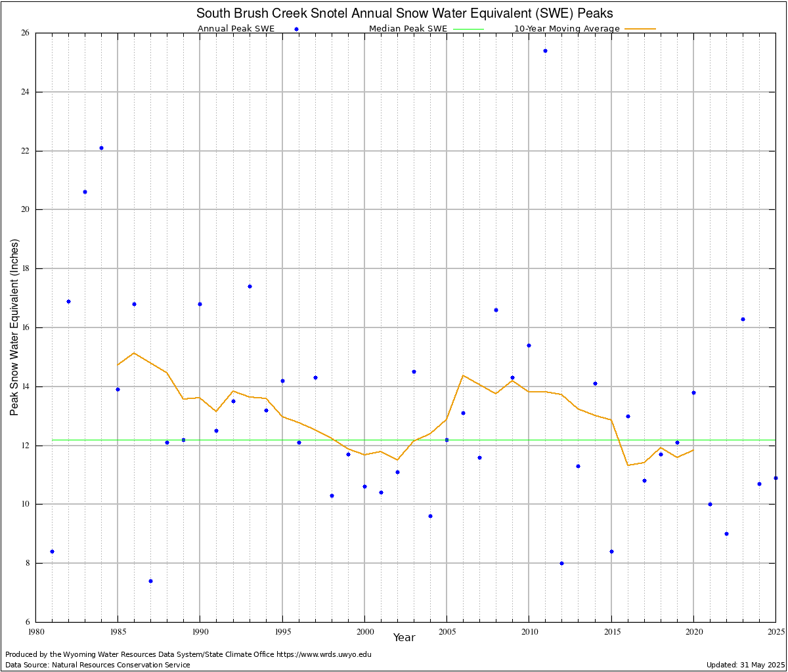This screenshot has height=672, width=788.
Task: Click the '2005' x-axis tick label
Action: [x=447, y=631]
